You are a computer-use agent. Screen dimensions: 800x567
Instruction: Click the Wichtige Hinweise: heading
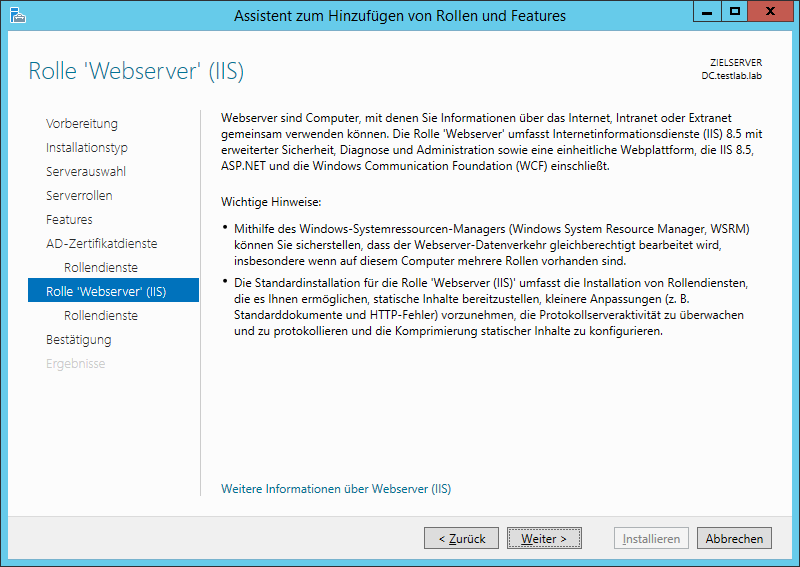(271, 202)
